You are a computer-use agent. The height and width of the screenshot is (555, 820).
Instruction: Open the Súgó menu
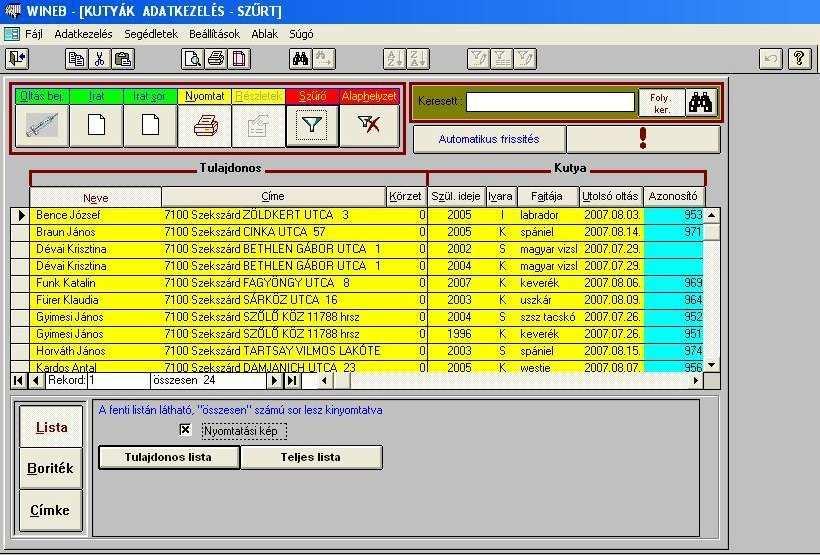pos(301,35)
